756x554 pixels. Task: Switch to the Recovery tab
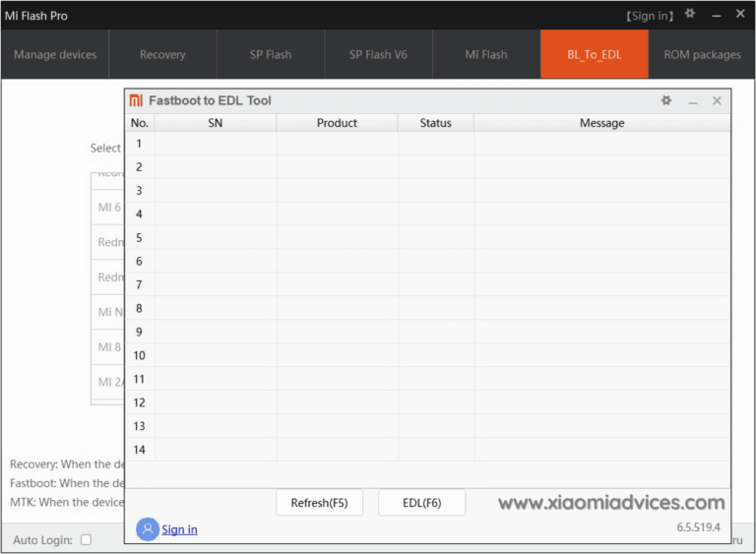pos(163,54)
